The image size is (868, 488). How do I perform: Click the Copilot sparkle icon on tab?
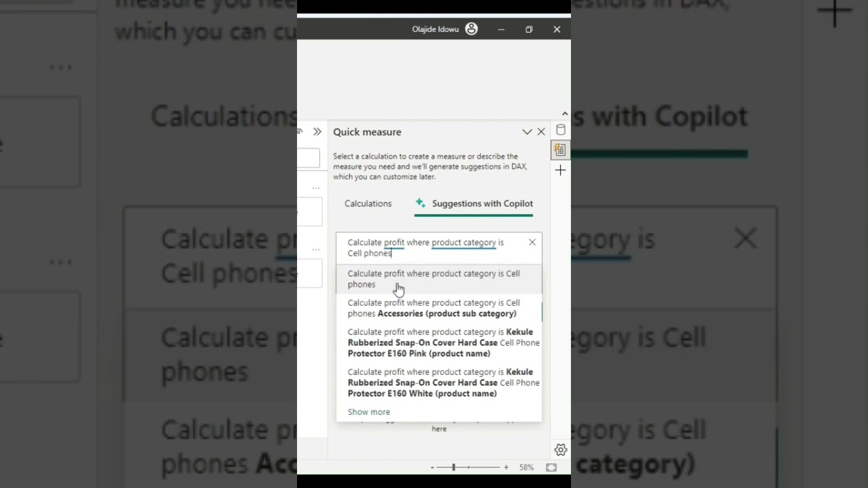420,203
